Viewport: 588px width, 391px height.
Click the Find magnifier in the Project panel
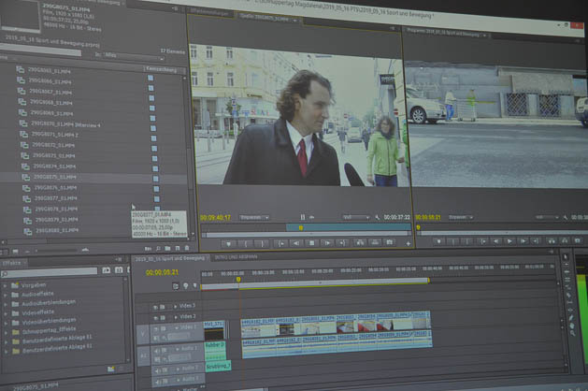point(158,249)
